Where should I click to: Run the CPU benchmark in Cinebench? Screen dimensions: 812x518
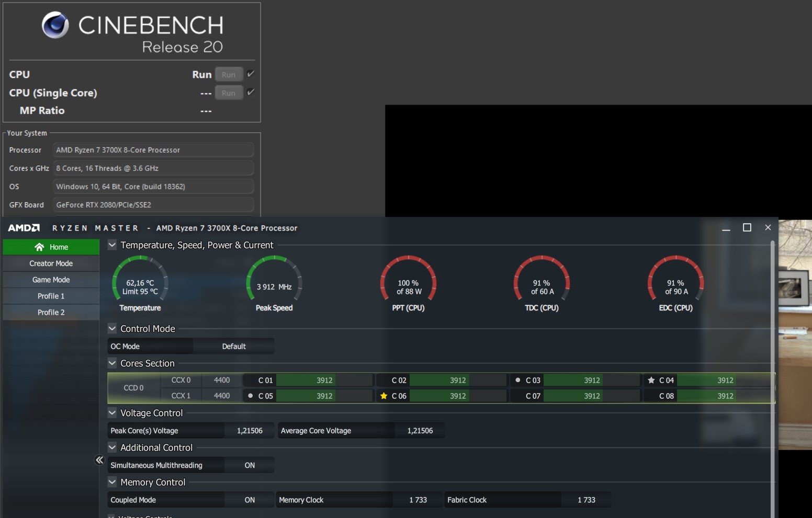tap(229, 74)
